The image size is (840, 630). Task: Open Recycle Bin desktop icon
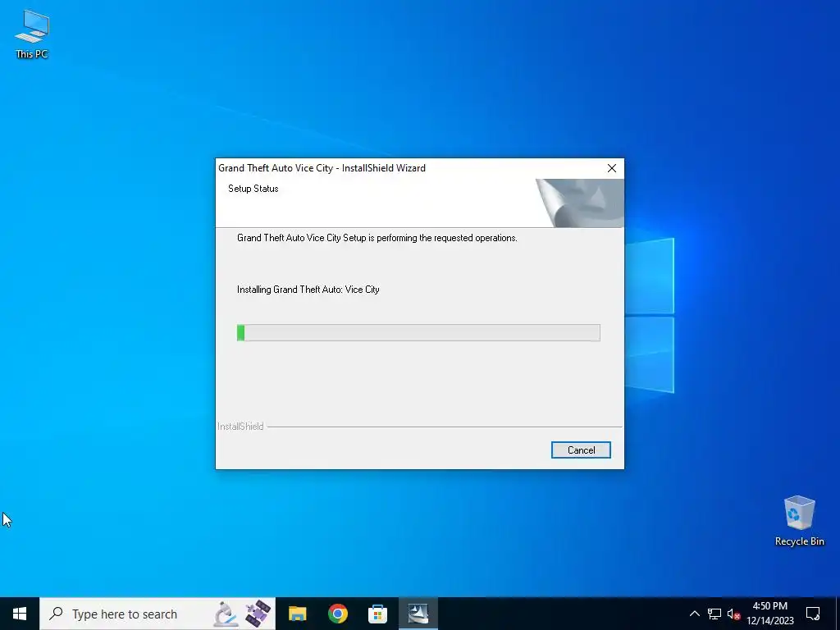(799, 521)
